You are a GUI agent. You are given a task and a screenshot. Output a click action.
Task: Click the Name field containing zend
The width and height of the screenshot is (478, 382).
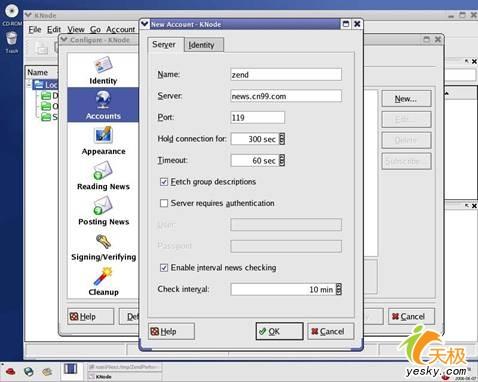pos(286,75)
